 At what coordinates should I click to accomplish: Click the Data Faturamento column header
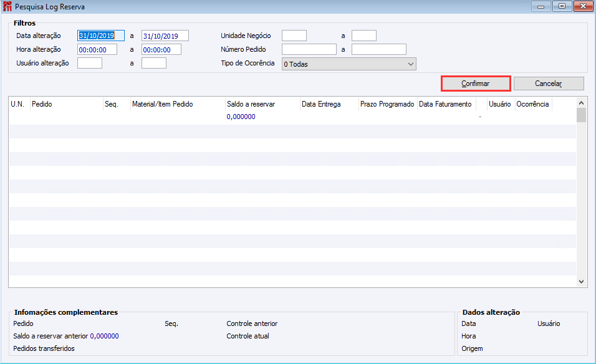[446, 104]
